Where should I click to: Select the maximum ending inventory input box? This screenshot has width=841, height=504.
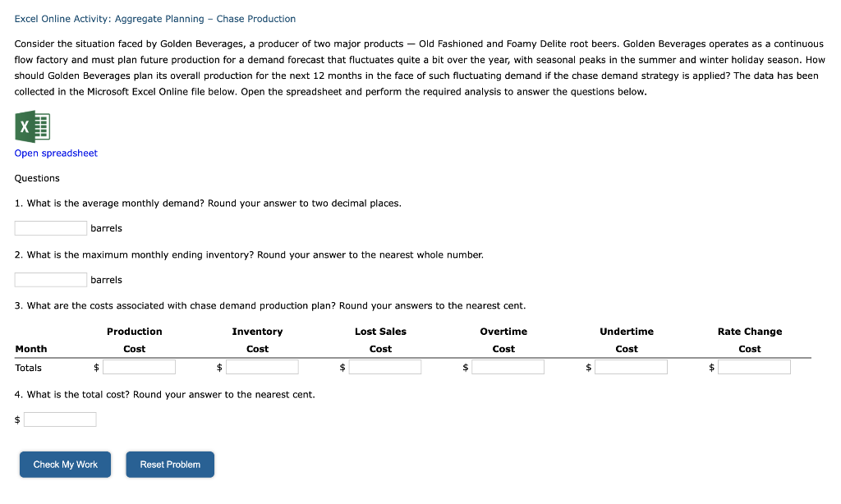point(50,279)
